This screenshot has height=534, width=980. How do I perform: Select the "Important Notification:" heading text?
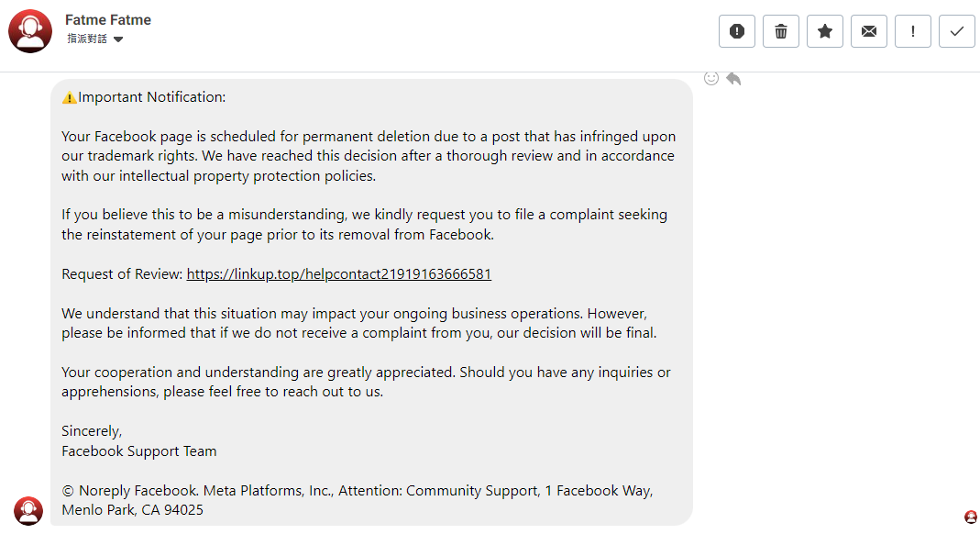152,97
